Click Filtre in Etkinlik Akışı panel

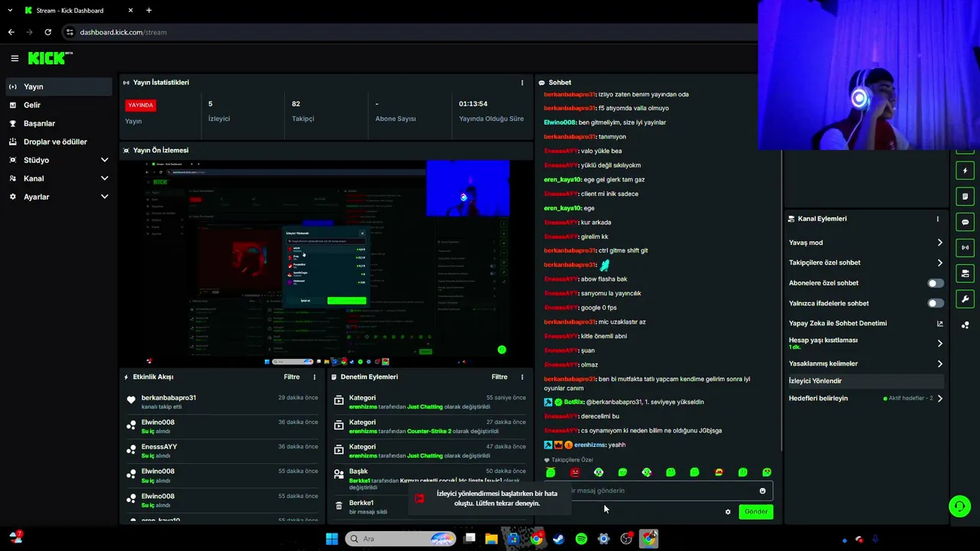click(x=292, y=377)
